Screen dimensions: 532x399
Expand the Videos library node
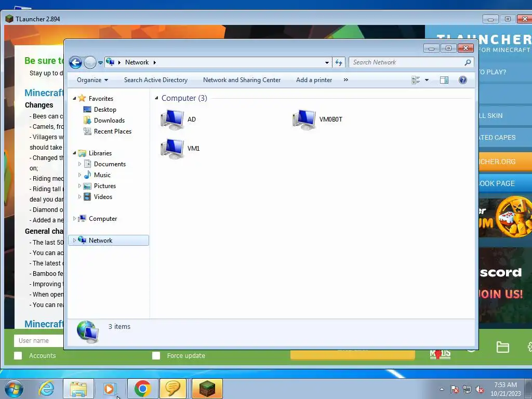point(79,197)
